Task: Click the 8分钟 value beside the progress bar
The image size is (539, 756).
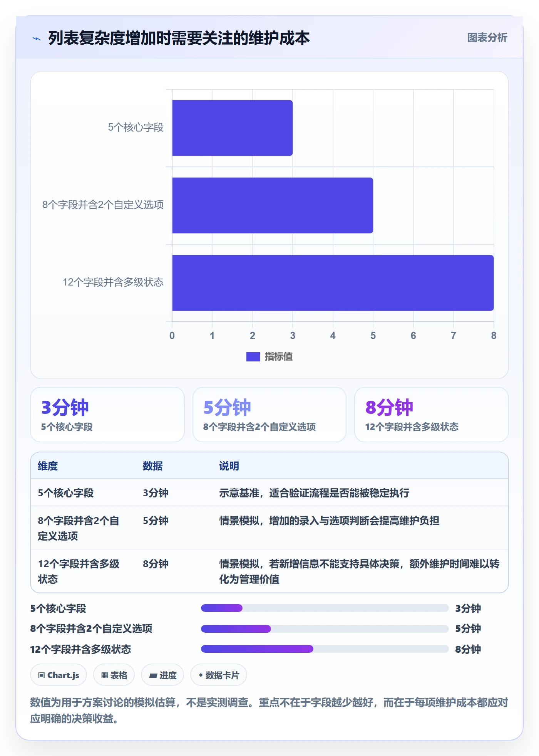Action: pos(468,650)
